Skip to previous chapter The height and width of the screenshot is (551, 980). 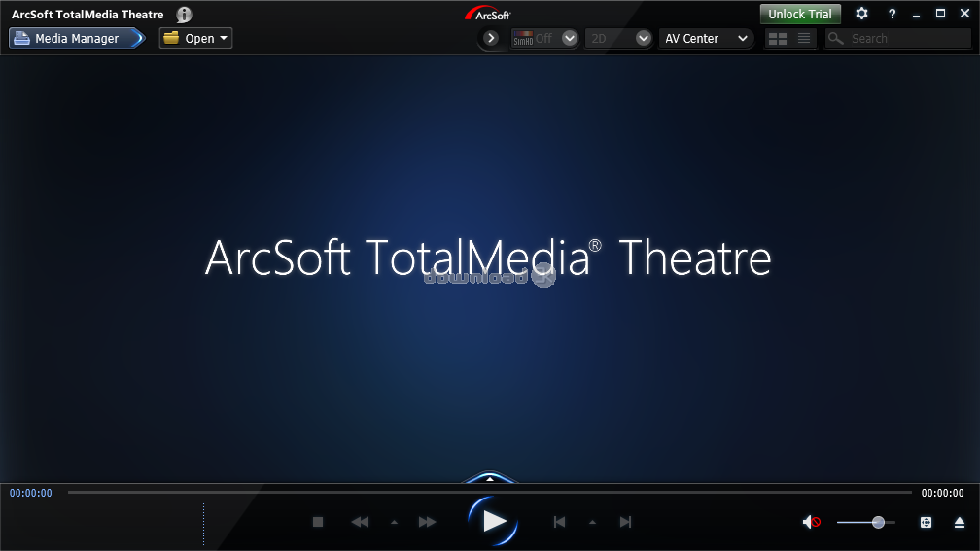[559, 522]
